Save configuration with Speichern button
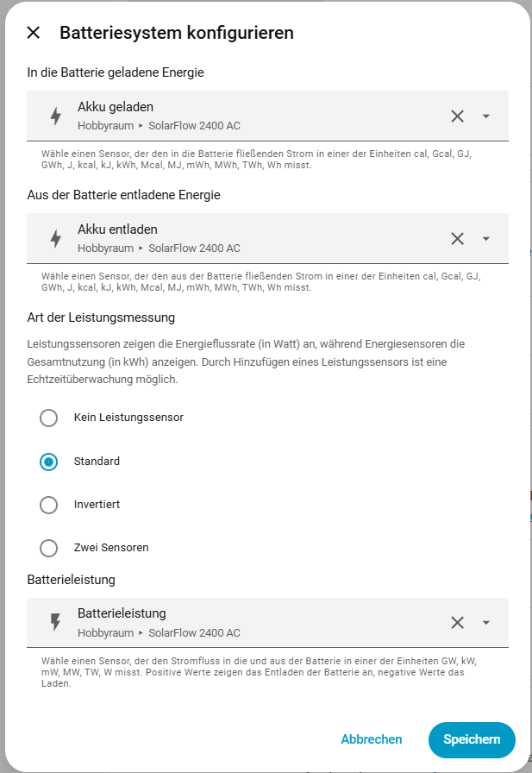 click(x=472, y=739)
